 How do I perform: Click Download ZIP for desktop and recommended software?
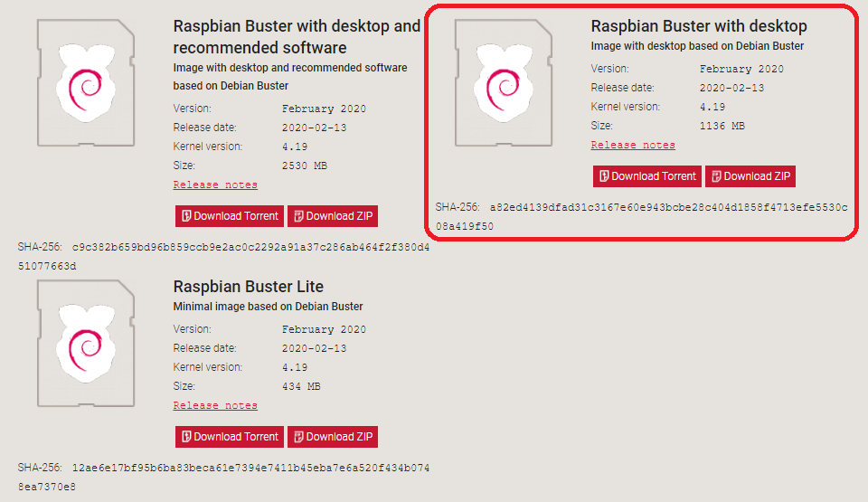(x=333, y=216)
